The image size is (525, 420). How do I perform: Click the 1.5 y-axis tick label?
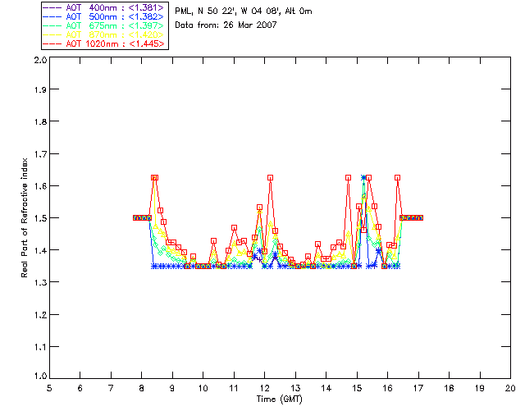[40, 218]
